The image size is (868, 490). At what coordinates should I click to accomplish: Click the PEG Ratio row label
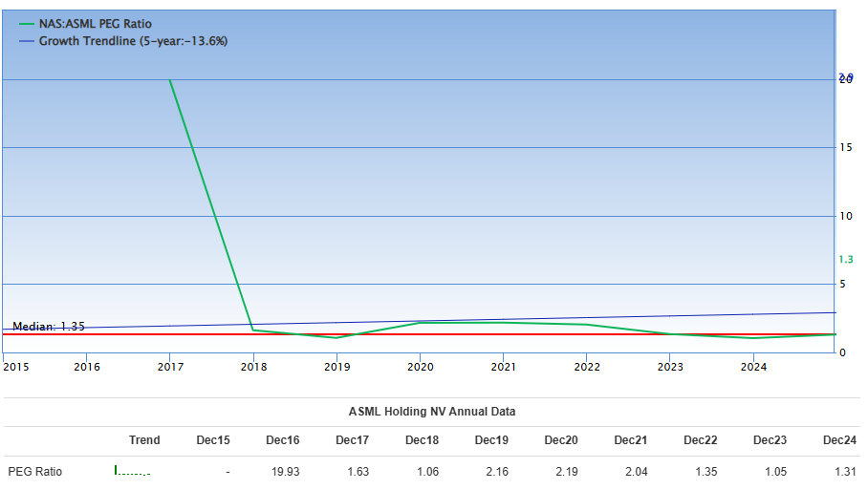pyautogui.click(x=34, y=472)
